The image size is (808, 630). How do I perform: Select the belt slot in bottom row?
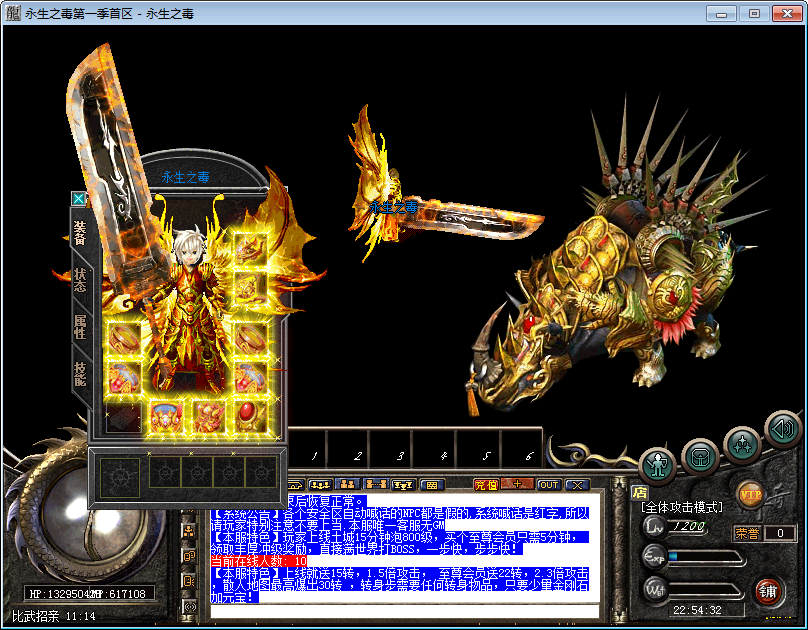click(x=166, y=417)
